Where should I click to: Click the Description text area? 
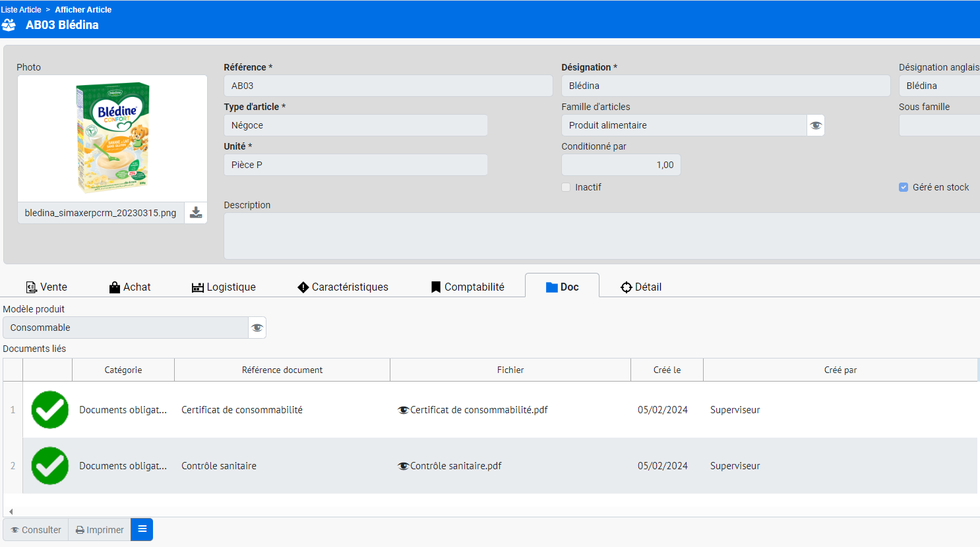pos(601,236)
